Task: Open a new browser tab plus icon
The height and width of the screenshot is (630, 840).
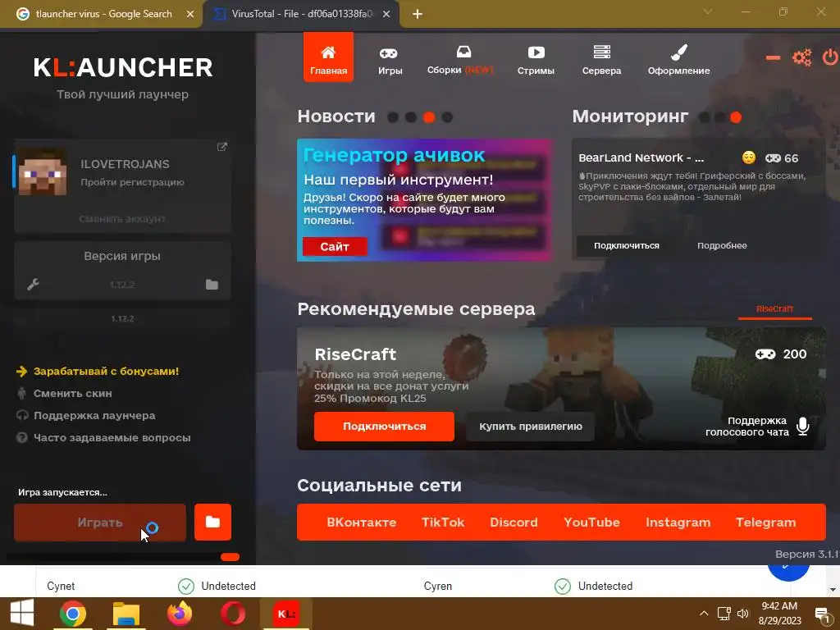Action: 418,14
